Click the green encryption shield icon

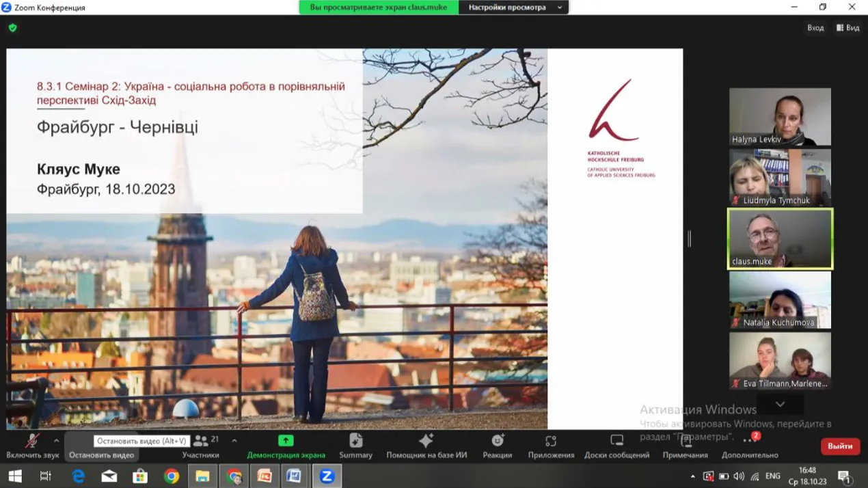(12, 28)
